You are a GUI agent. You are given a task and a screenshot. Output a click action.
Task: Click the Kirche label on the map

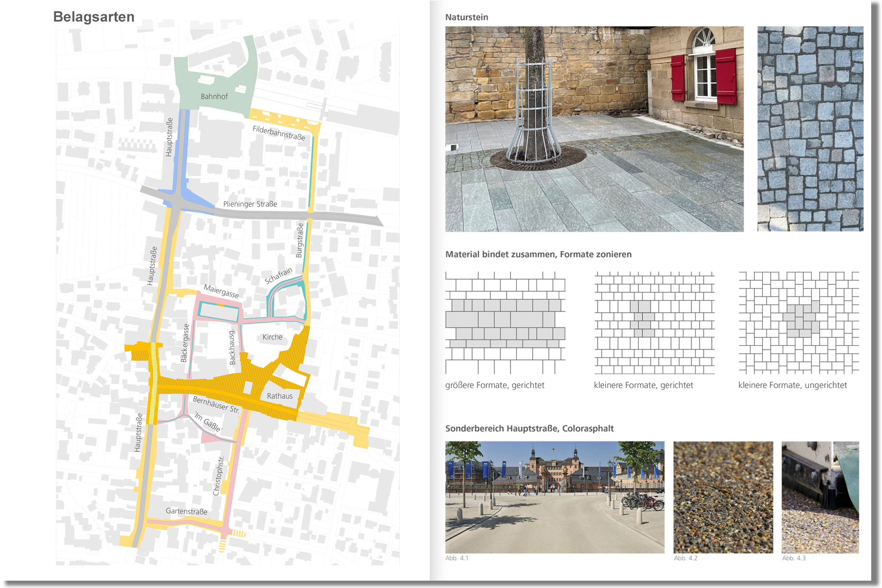[x=272, y=337]
